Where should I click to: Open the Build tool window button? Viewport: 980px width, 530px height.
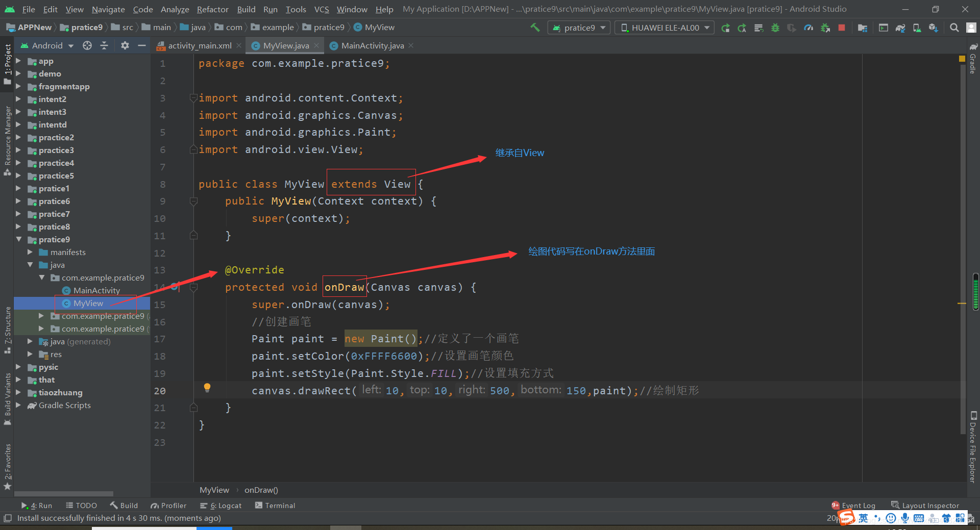(124, 506)
